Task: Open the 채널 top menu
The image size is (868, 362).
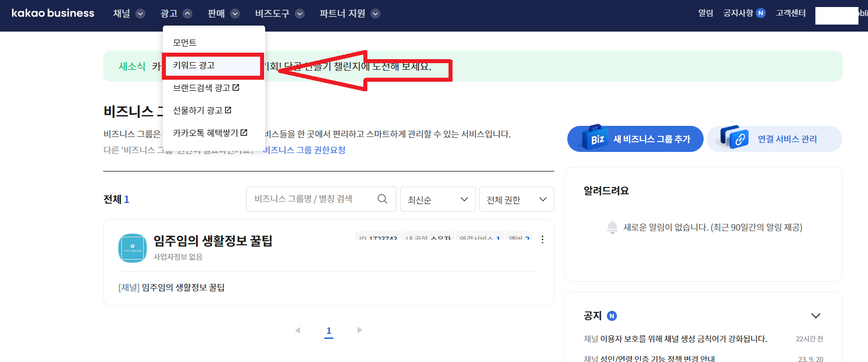Action: [122, 14]
